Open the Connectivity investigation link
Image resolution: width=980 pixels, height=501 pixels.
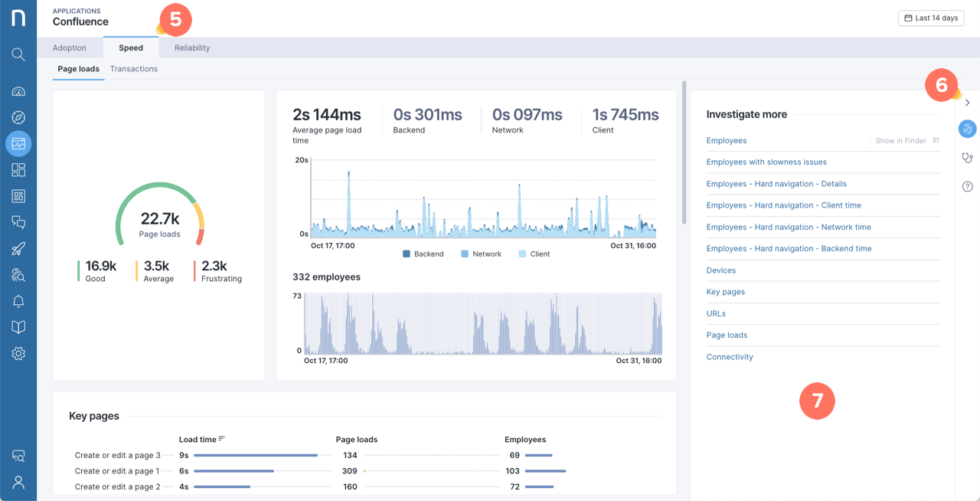click(730, 357)
